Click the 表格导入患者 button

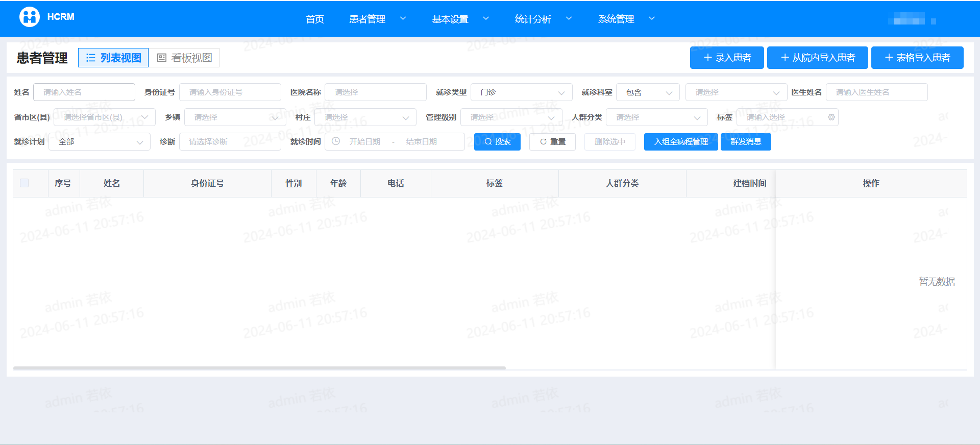[x=917, y=58]
